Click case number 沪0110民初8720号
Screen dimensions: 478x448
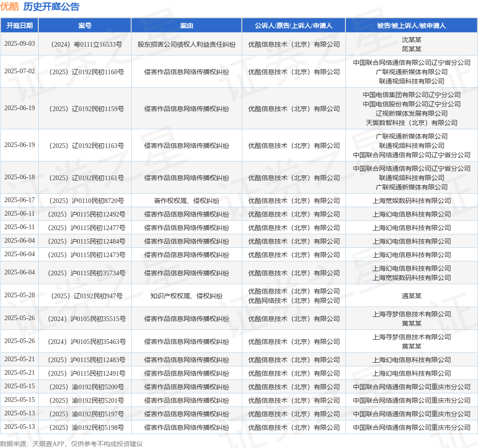tap(86, 201)
